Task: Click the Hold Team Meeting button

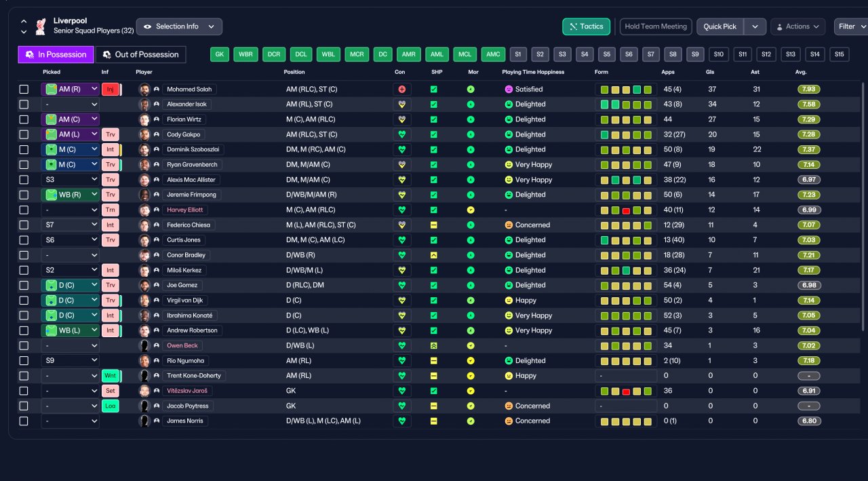Action: point(656,26)
